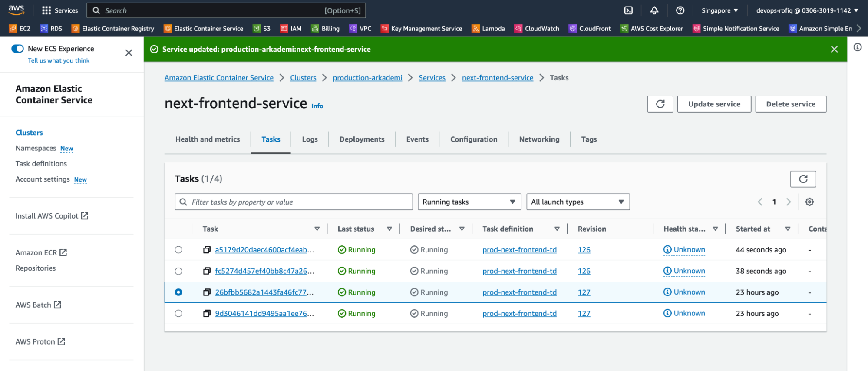Image resolution: width=868 pixels, height=371 pixels.
Task: Dismiss the green service updated banner
Action: point(834,49)
